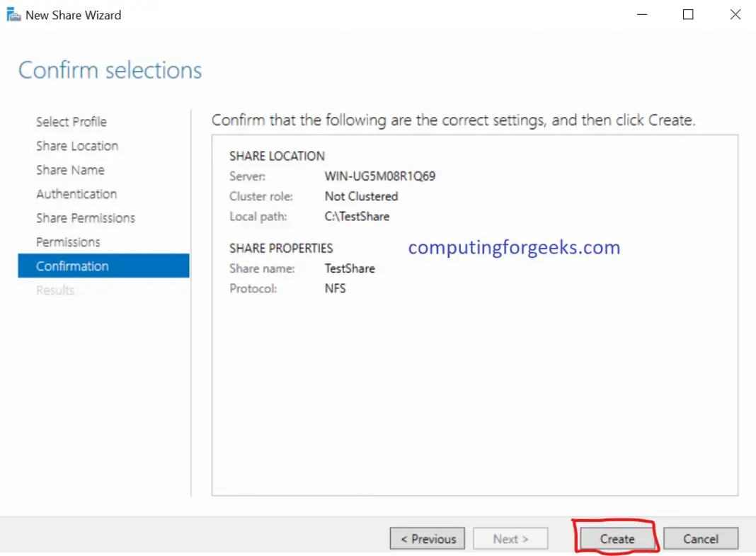Select the "Select Profile" step
The image size is (756, 556).
pos(71,122)
